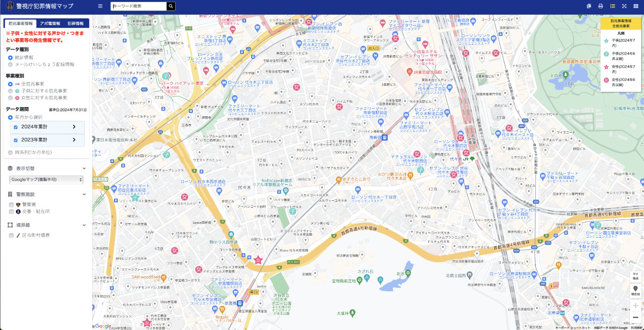644x330 pixels.
Task: Select the 年月から選択 radio button
Action: coord(11,117)
